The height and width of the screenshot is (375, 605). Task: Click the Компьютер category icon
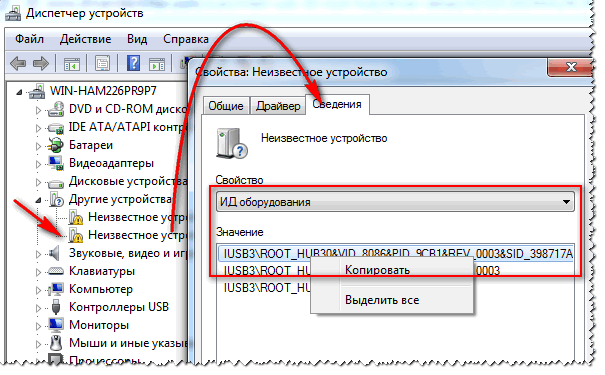(x=56, y=289)
